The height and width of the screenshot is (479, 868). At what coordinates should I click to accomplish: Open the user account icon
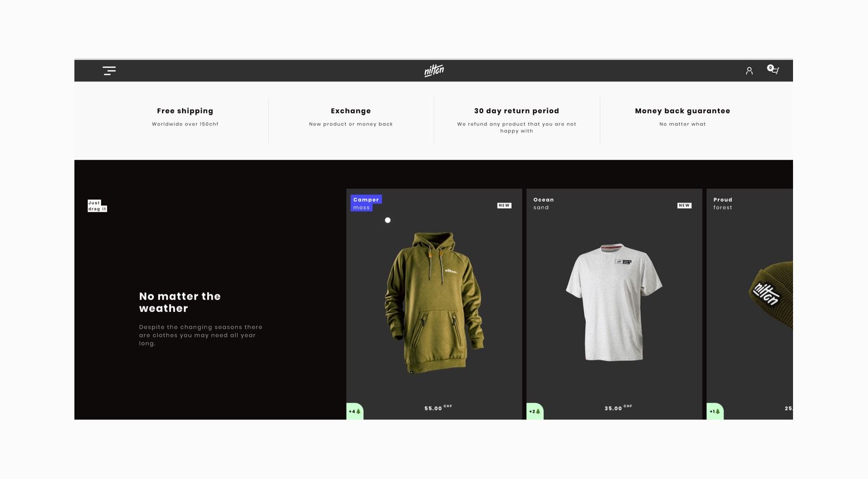(x=749, y=70)
